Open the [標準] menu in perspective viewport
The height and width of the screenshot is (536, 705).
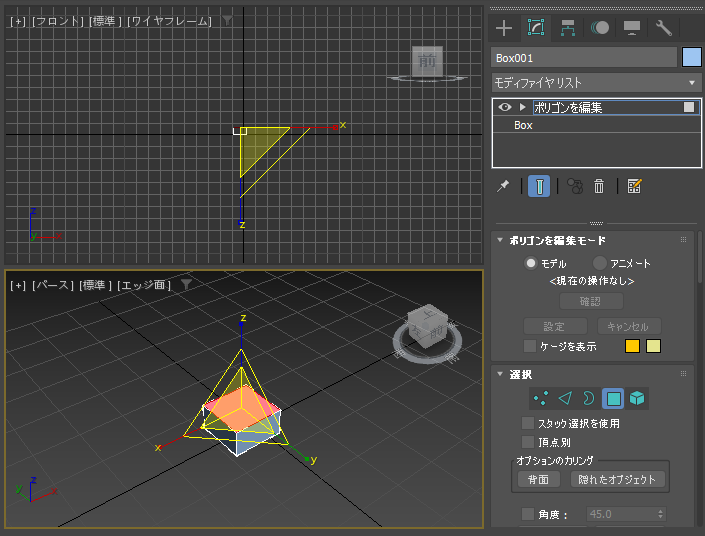click(95, 285)
